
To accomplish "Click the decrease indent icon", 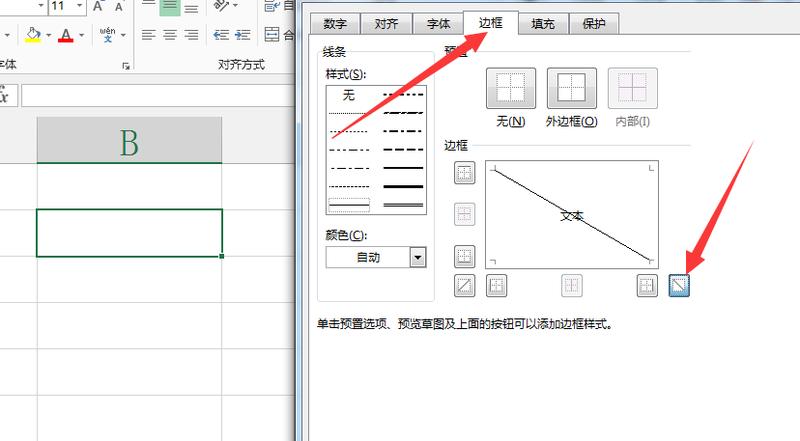I will (x=221, y=35).
